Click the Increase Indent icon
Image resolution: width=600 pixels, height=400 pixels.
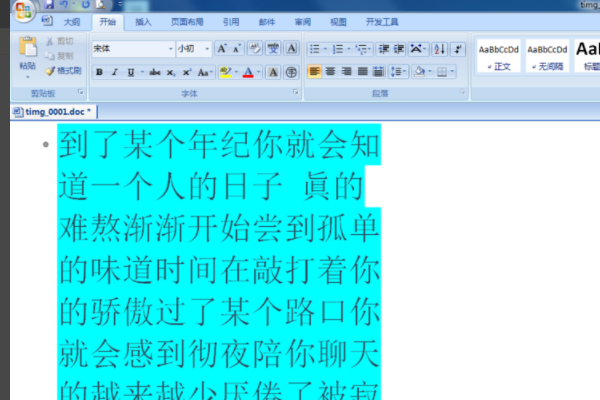(399, 49)
